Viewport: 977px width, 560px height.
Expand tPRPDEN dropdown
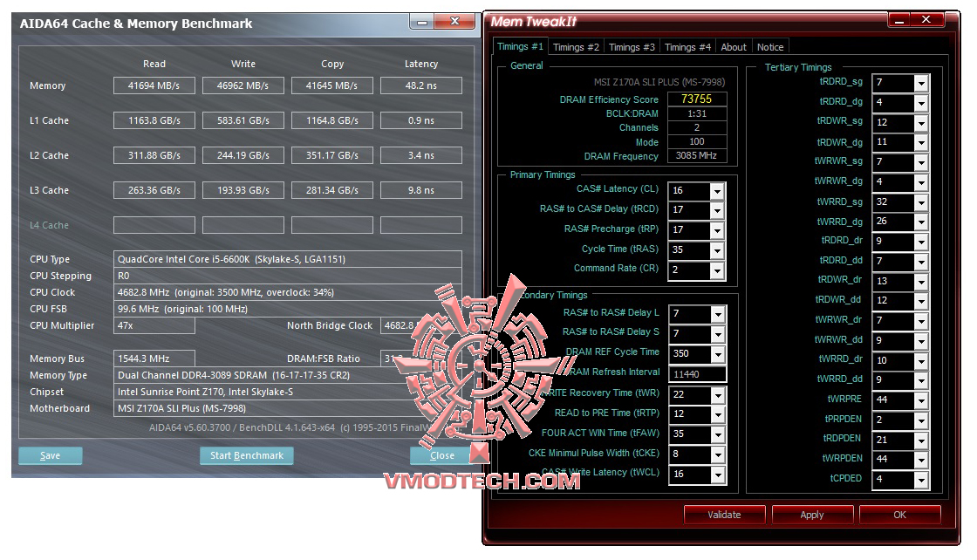tap(921, 420)
